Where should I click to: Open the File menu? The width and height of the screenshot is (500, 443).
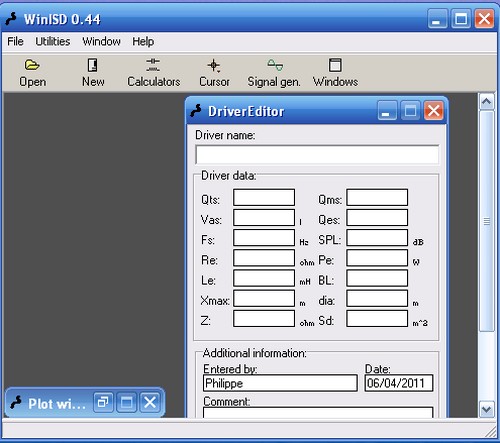pos(15,41)
